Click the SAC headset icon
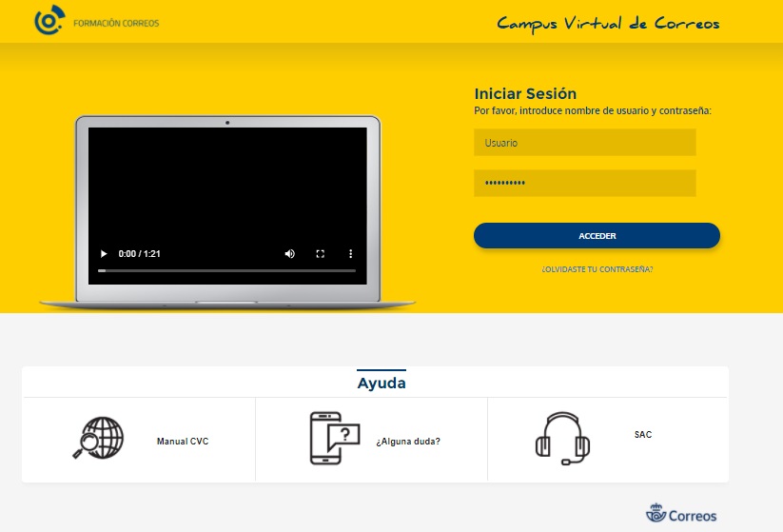The image size is (783, 532). (562, 438)
